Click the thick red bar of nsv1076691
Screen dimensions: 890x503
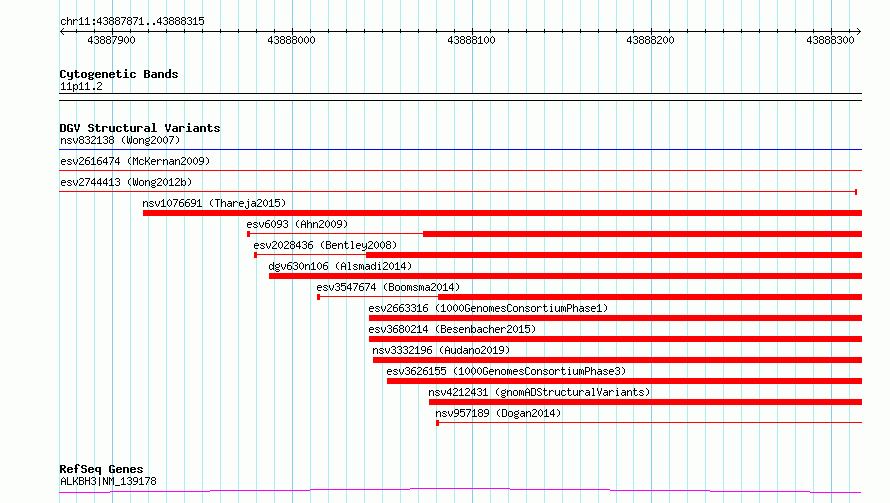pos(502,213)
